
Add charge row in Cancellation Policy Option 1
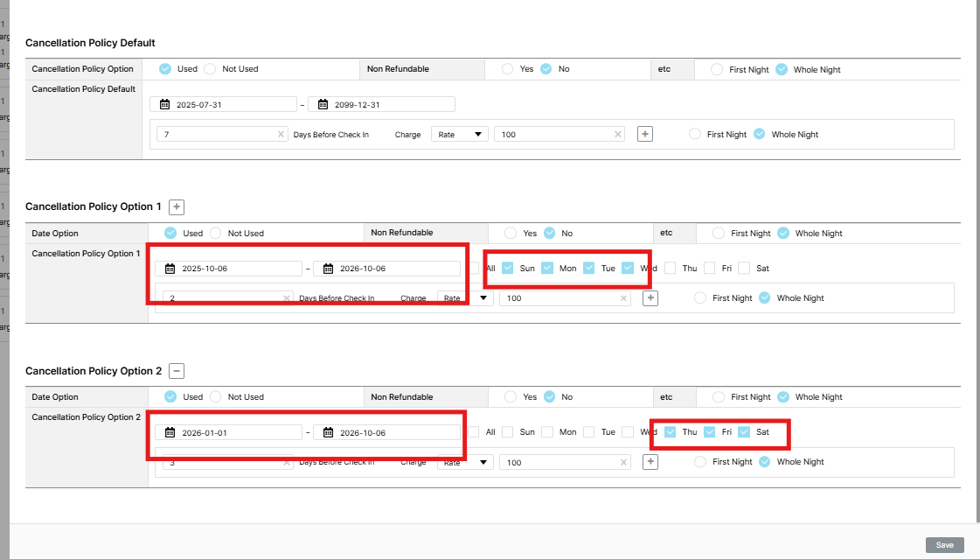650,298
